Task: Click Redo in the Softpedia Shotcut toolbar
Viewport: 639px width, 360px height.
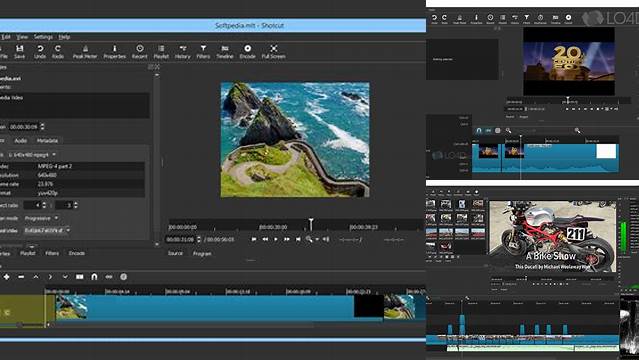Action: pyautogui.click(x=58, y=52)
